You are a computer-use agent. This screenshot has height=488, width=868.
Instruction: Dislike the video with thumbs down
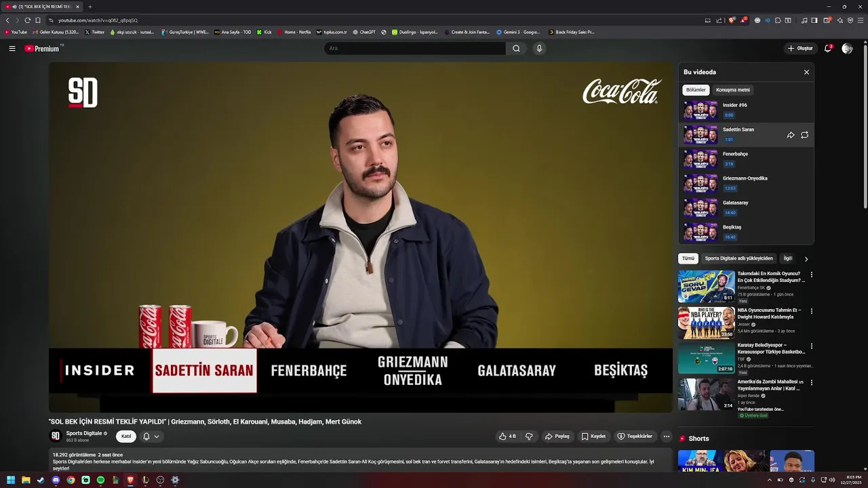pyautogui.click(x=530, y=436)
